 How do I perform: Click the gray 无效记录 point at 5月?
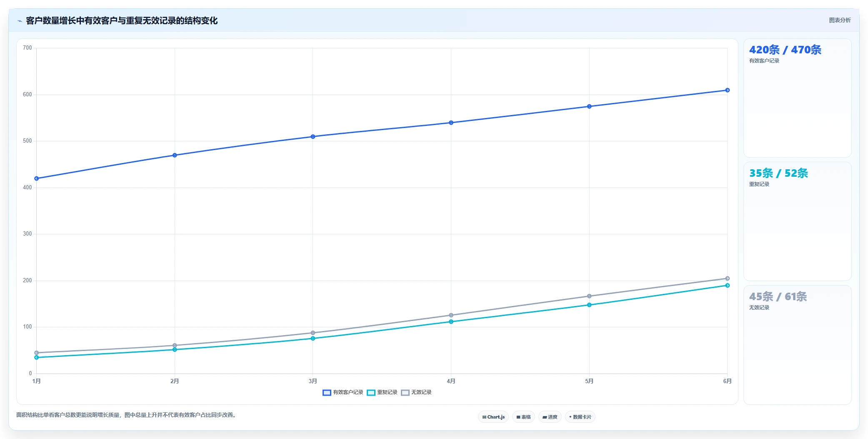[x=589, y=296]
